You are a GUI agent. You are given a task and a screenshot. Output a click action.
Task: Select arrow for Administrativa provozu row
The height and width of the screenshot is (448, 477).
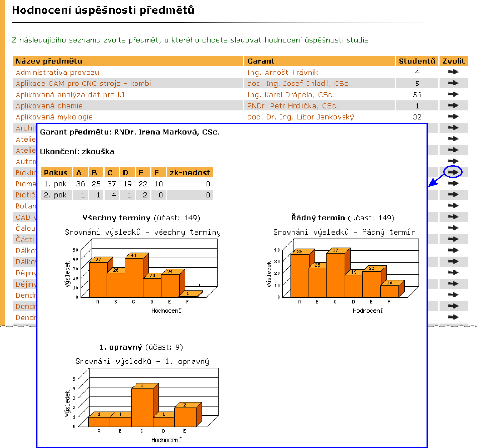453,72
